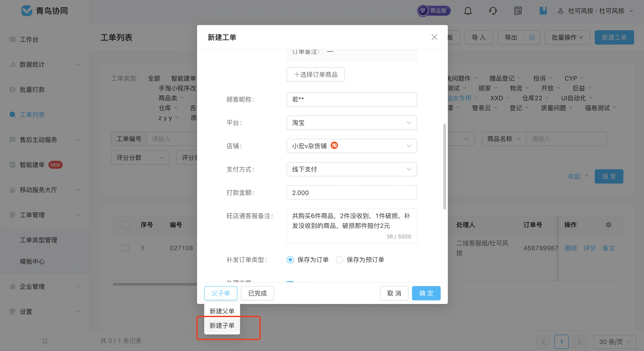Click the 顾客昵称 input field

[x=352, y=99]
